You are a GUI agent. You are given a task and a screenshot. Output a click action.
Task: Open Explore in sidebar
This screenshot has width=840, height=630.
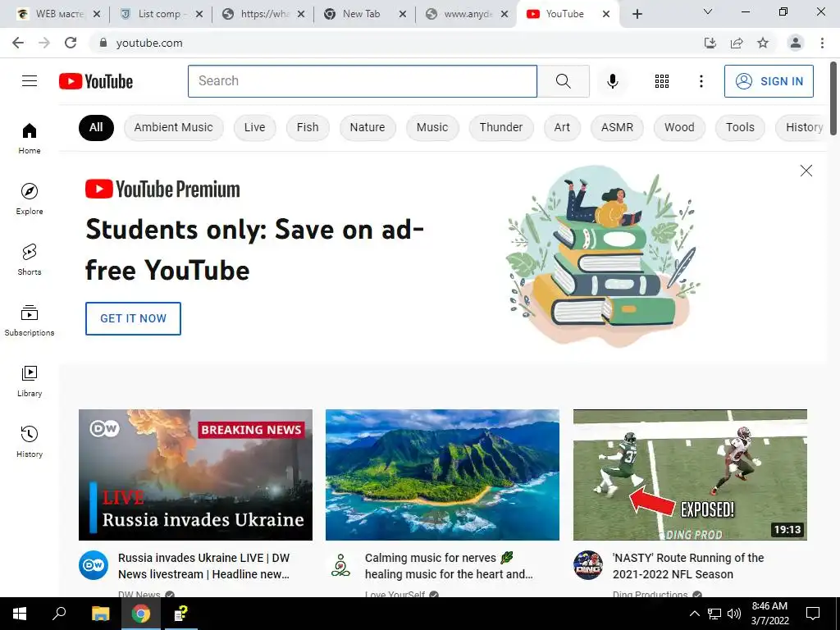coord(30,199)
